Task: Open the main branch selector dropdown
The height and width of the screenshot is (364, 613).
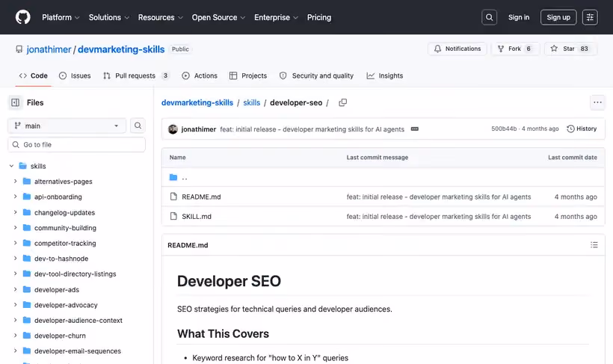Action: (67, 126)
